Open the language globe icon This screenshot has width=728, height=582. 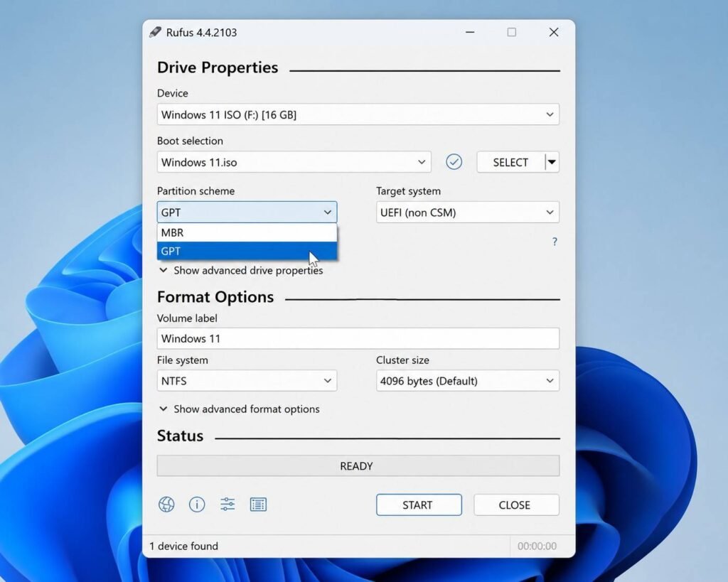click(166, 505)
